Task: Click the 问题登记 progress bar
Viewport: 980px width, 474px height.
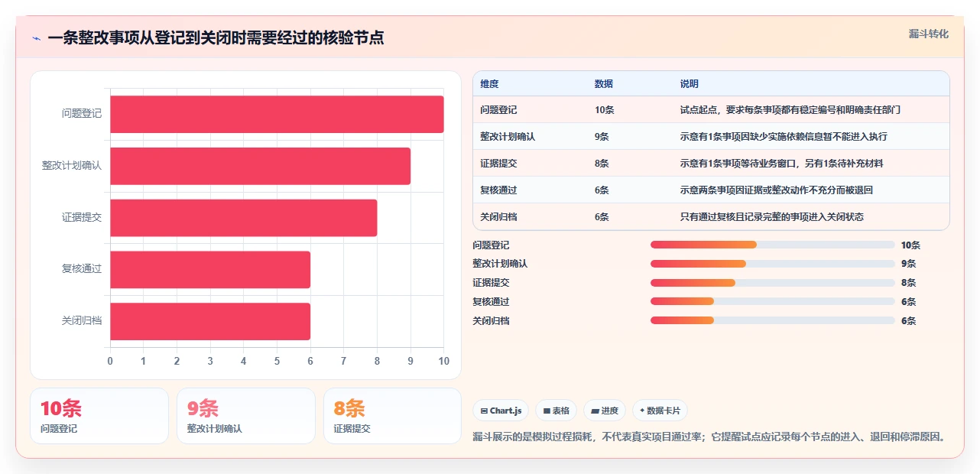Action: pyautogui.click(x=772, y=245)
